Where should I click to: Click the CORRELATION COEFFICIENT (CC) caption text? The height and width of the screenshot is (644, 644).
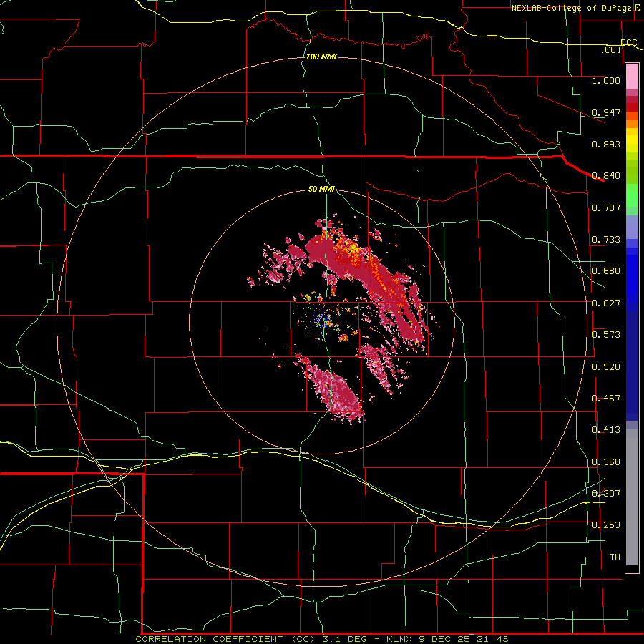tap(225, 639)
